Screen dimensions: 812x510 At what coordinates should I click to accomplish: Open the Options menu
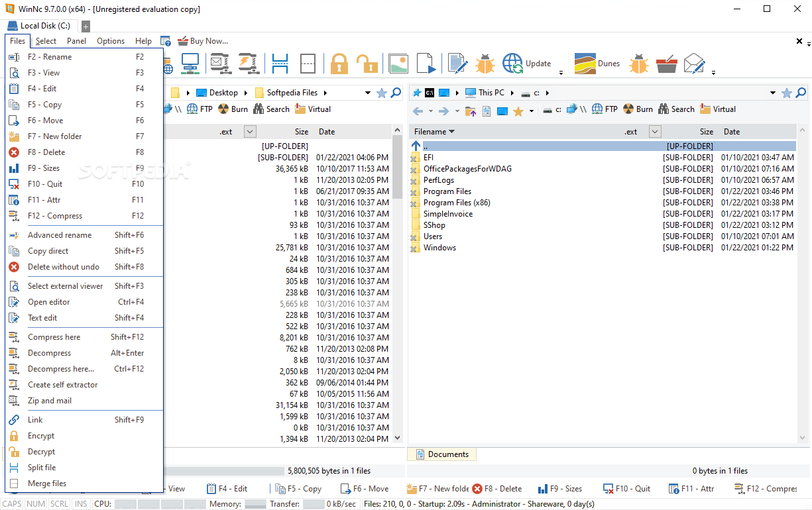[111, 41]
